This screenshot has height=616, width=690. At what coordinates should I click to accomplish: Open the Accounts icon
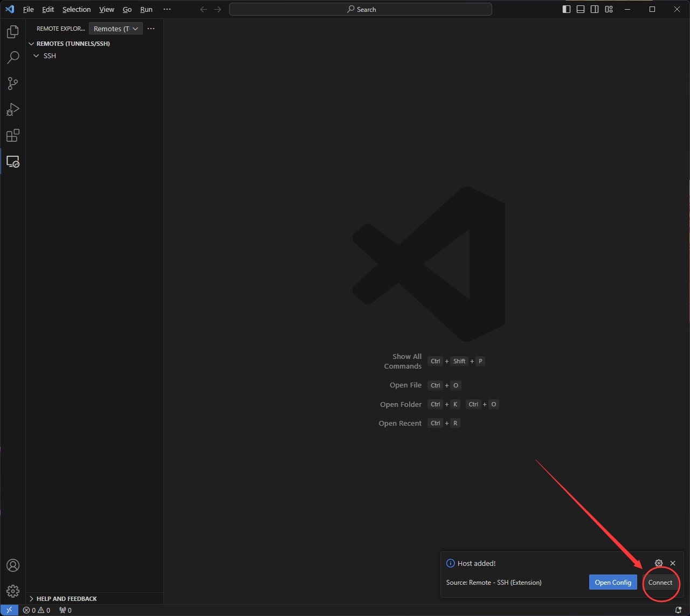13,565
